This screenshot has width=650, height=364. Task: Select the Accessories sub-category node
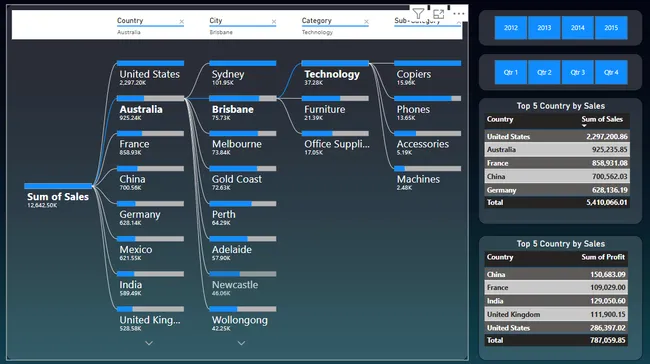coord(427,143)
